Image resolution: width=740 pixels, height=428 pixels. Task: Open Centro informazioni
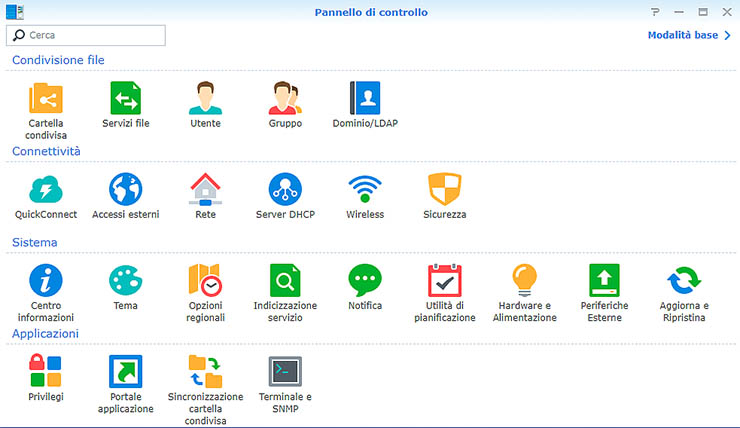[46, 280]
